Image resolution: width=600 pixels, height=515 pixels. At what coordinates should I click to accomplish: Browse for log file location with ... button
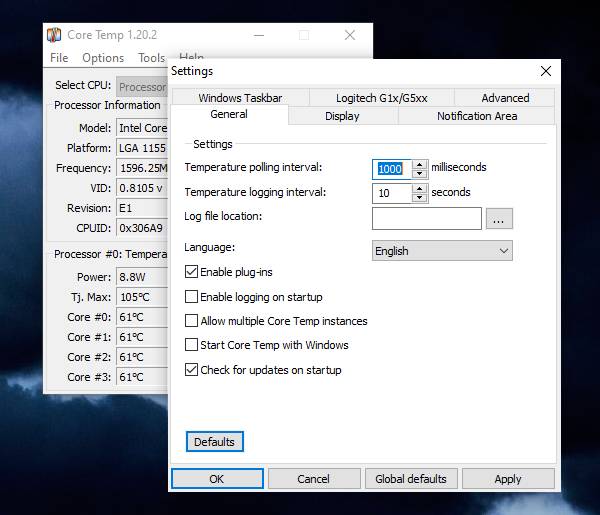499,218
